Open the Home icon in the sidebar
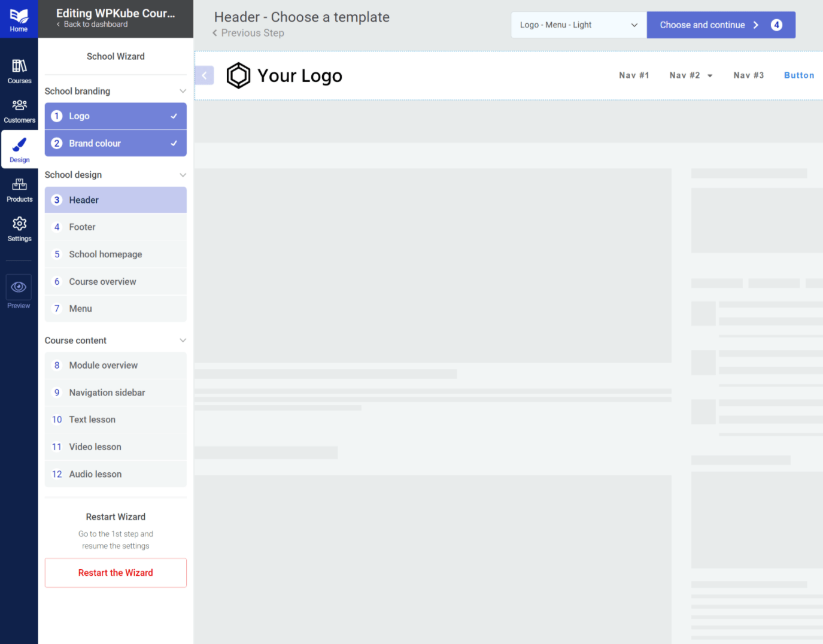 pyautogui.click(x=19, y=19)
